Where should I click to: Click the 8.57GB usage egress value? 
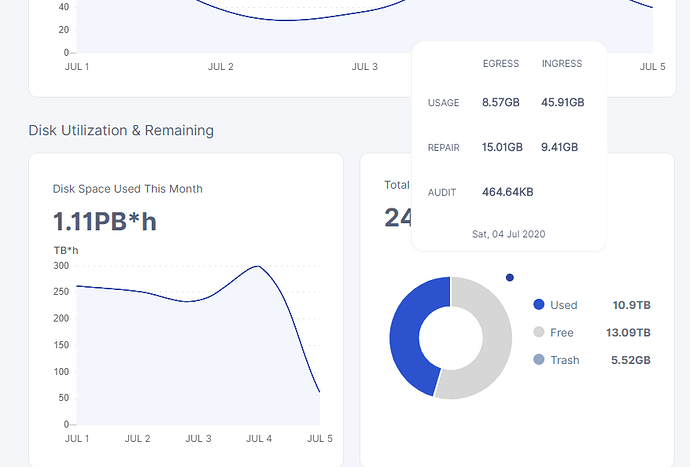(x=501, y=102)
